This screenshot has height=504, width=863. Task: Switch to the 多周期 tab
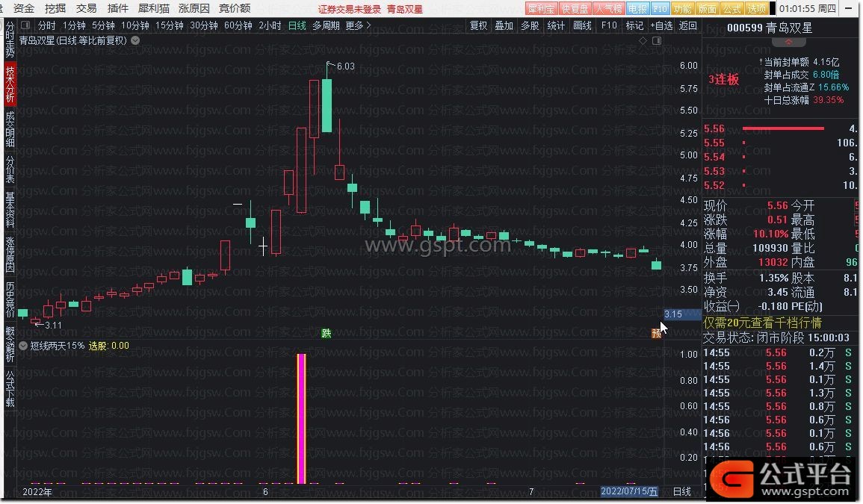(x=326, y=25)
